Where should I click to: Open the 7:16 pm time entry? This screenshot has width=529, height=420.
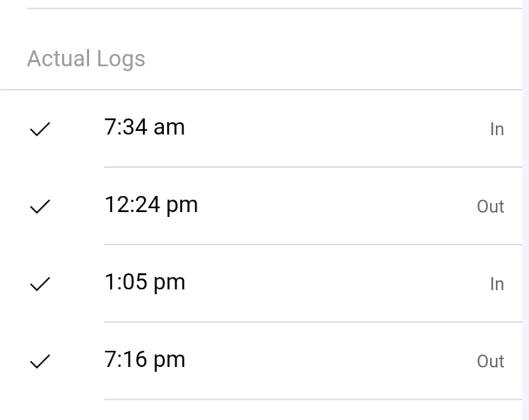(144, 360)
